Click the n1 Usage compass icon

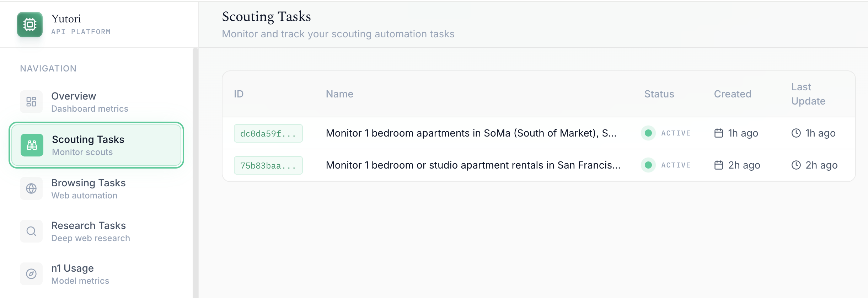pos(31,274)
